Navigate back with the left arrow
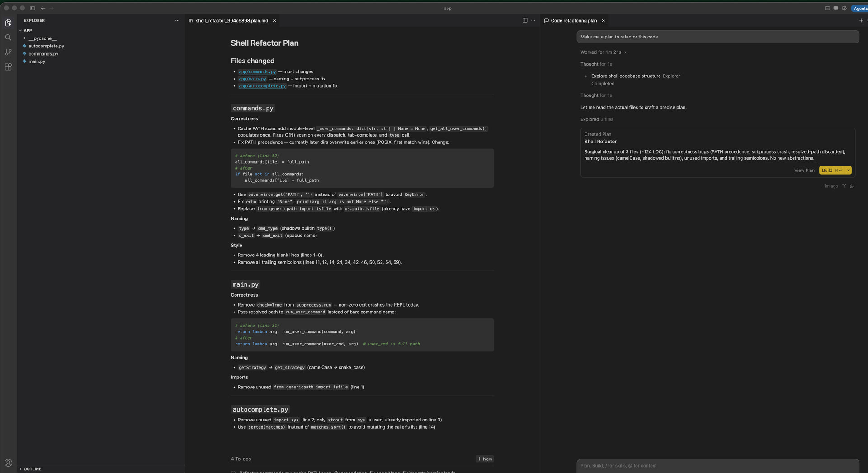This screenshot has width=868, height=473. 43,8
